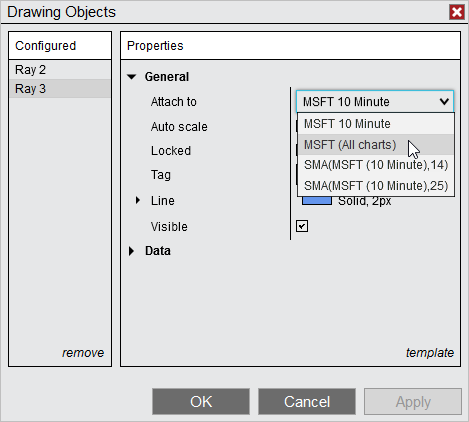Click the Apply button
Screen dimensions: 469x422
[413, 402]
